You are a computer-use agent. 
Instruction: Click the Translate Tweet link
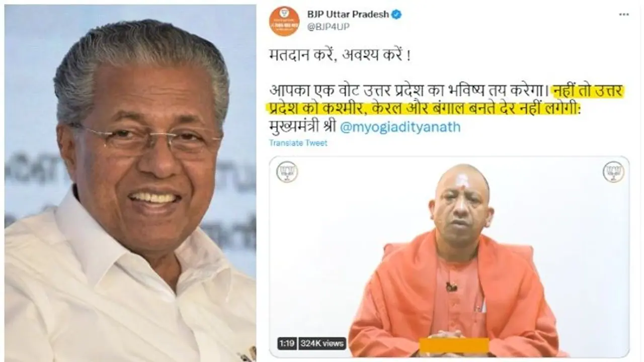[x=298, y=143]
